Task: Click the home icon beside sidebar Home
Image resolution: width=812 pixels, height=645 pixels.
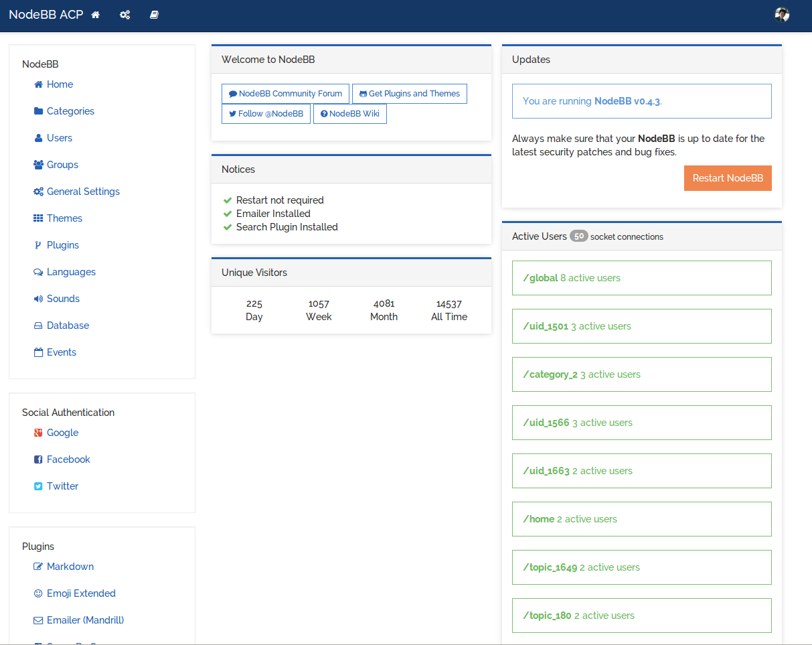Action: [38, 84]
